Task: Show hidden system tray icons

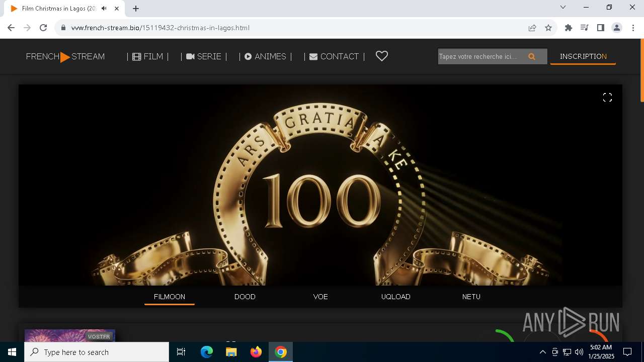Action: tap(542, 352)
